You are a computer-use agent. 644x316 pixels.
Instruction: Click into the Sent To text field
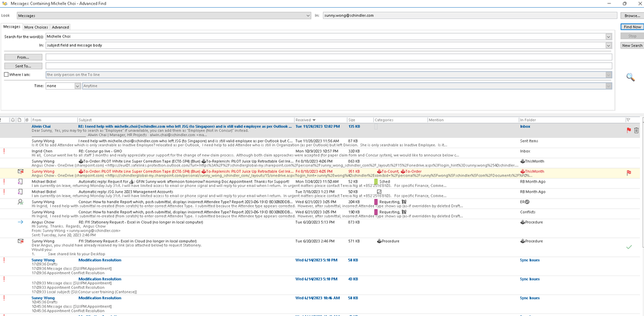click(x=329, y=66)
